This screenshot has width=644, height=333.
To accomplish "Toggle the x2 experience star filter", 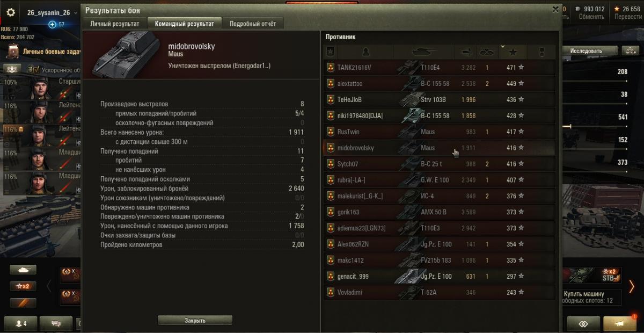I will [24, 286].
